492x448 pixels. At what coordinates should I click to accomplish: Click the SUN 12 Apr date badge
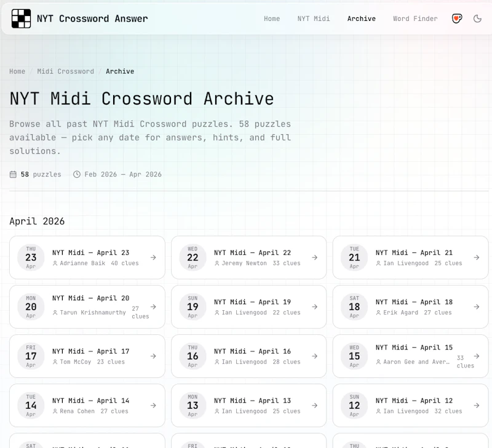coord(354,406)
